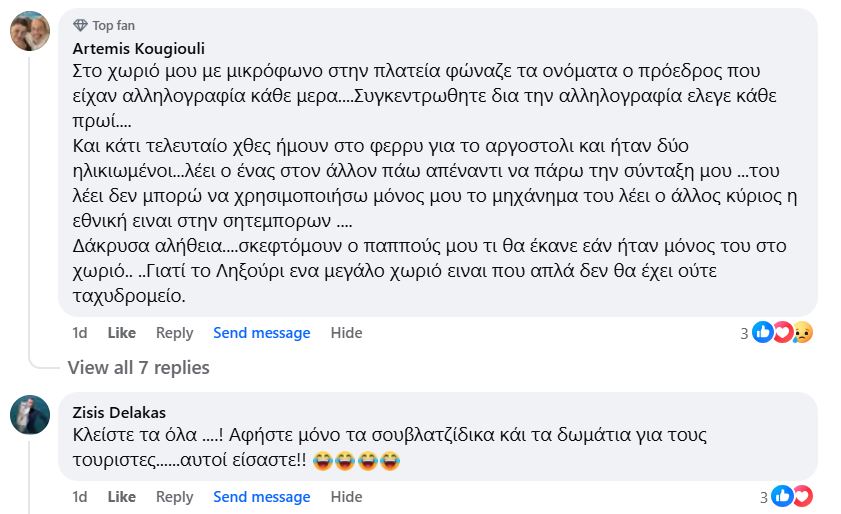Click the heart reaction on Zisis's comment

pos(801,497)
